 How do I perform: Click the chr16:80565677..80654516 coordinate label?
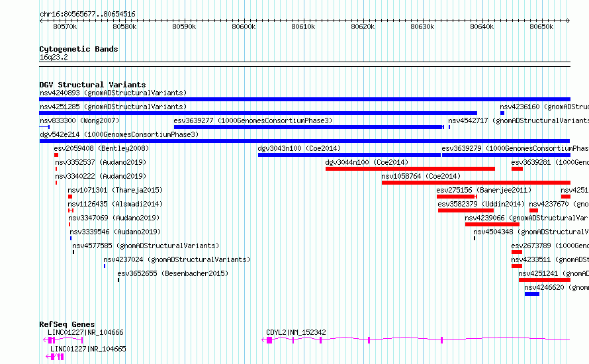click(87, 15)
